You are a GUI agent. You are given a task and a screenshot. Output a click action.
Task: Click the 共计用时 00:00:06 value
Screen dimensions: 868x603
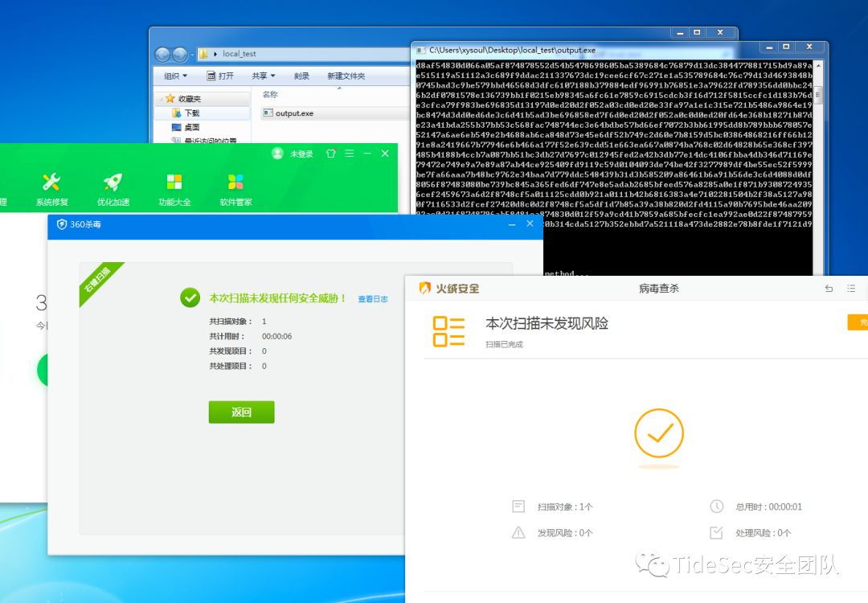point(276,336)
